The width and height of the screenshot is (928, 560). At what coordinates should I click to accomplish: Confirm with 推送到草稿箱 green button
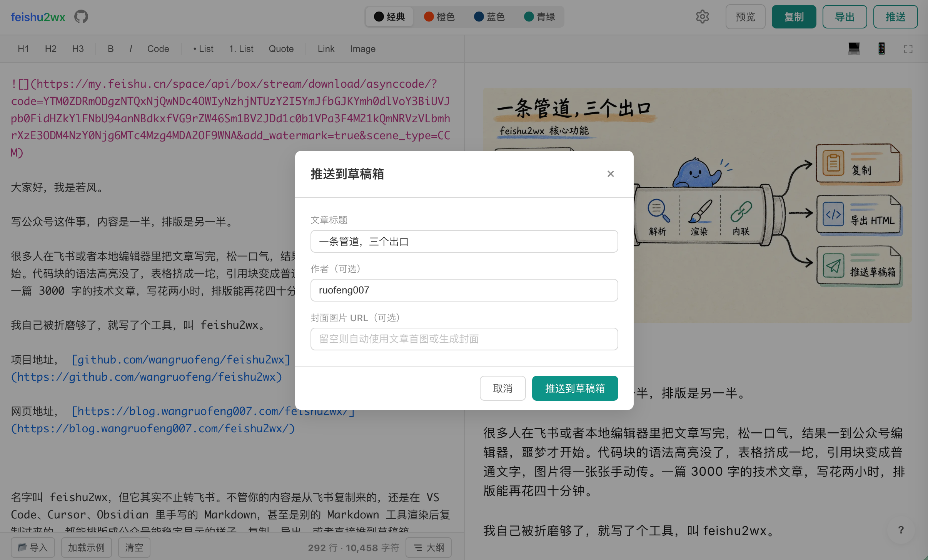575,388
